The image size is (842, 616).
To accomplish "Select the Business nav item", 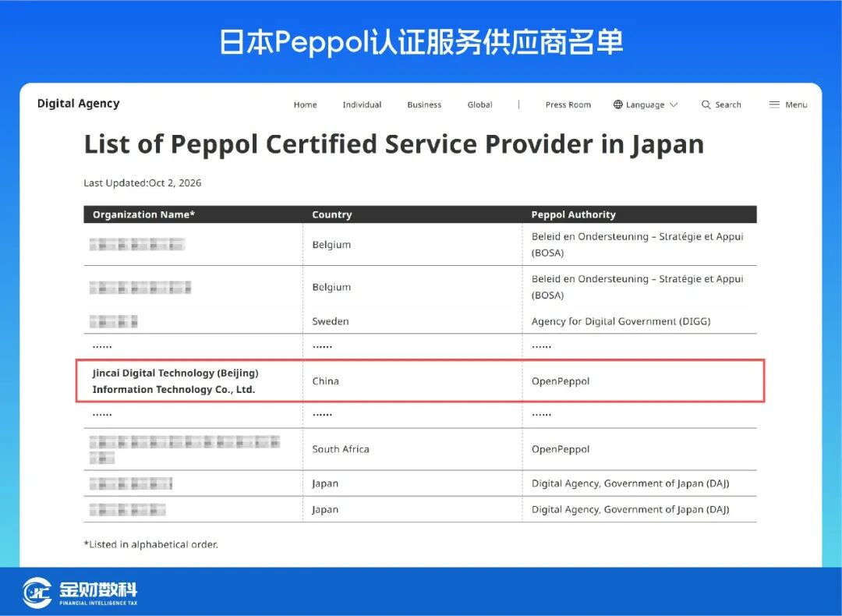I will coord(424,104).
